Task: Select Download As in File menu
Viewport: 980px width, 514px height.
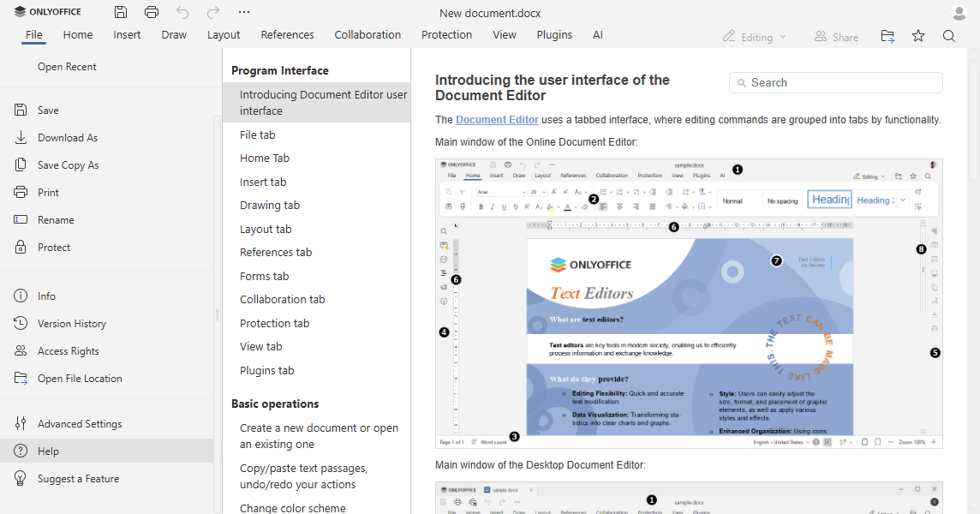Action: [x=68, y=138]
